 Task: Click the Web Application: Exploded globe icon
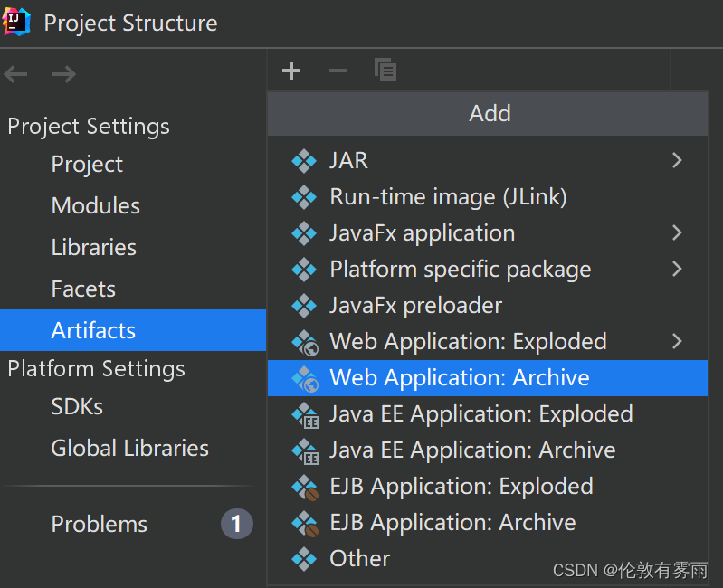pos(305,342)
